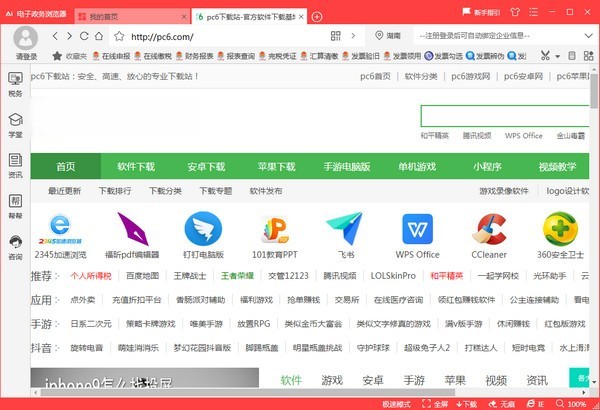Open the 安卓下载 navigation tab

coord(206,166)
